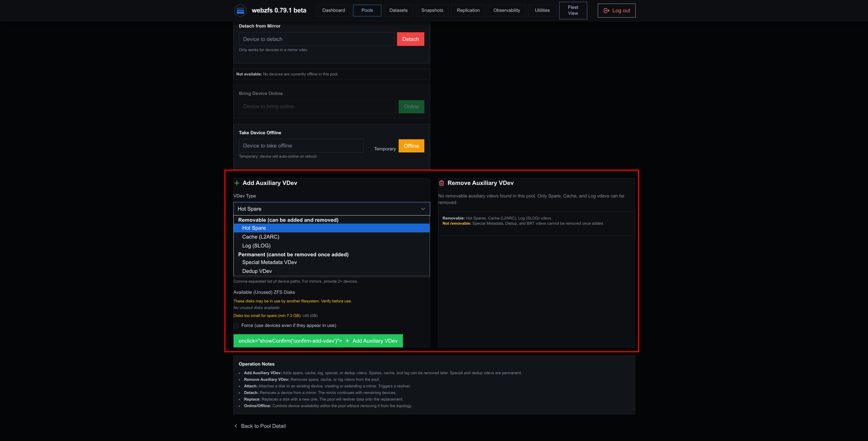Image resolution: width=868 pixels, height=441 pixels.
Task: Click the Device to detach input field
Action: click(316, 39)
